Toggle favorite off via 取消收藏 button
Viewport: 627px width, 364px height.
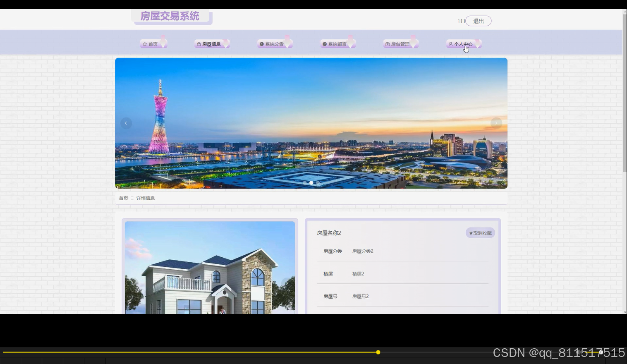(x=480, y=233)
